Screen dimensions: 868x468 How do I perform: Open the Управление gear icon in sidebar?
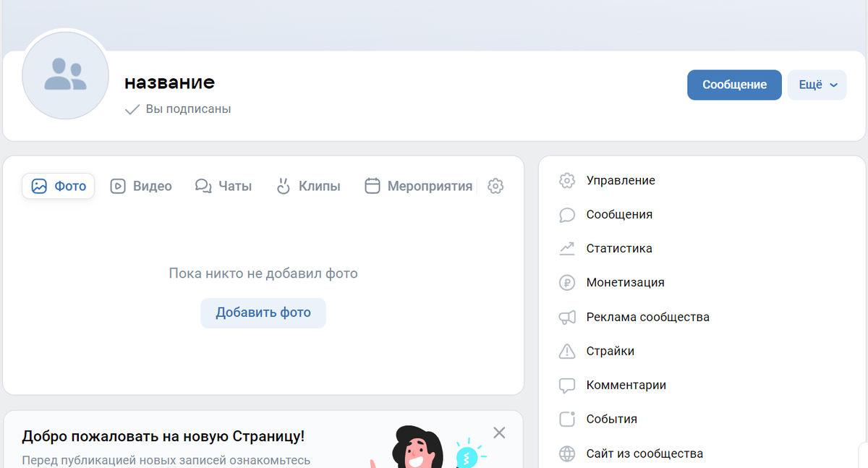[x=567, y=180]
